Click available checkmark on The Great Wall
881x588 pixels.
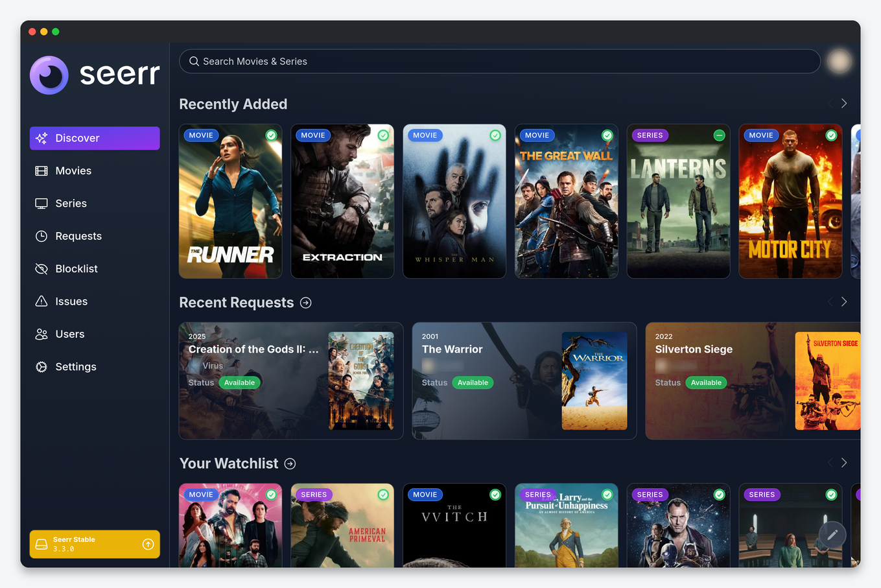[x=607, y=135]
